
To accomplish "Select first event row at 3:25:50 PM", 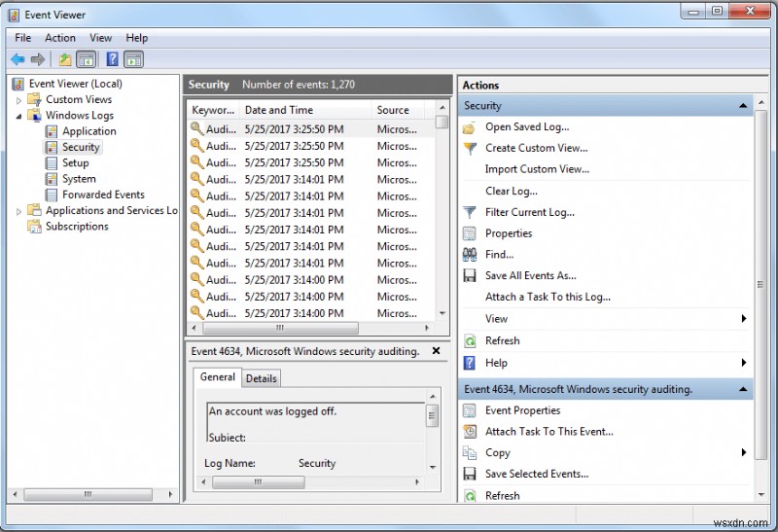I will pos(311,129).
